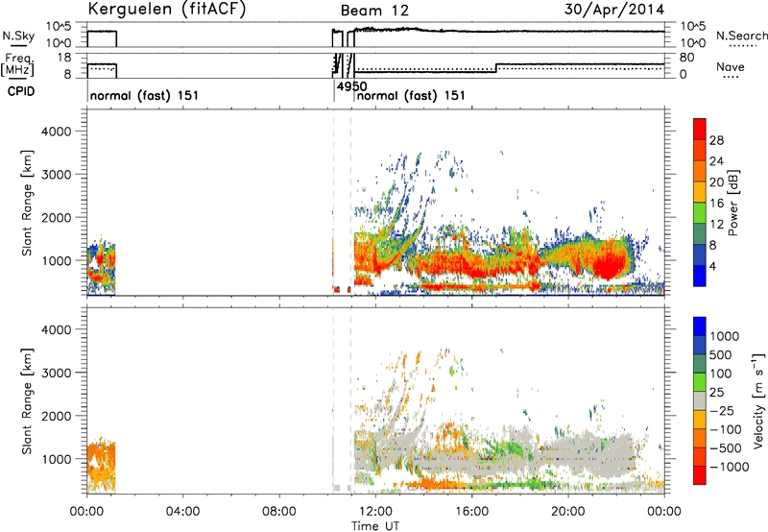Click the '-1000' tick on the velocity colorbar

point(730,467)
